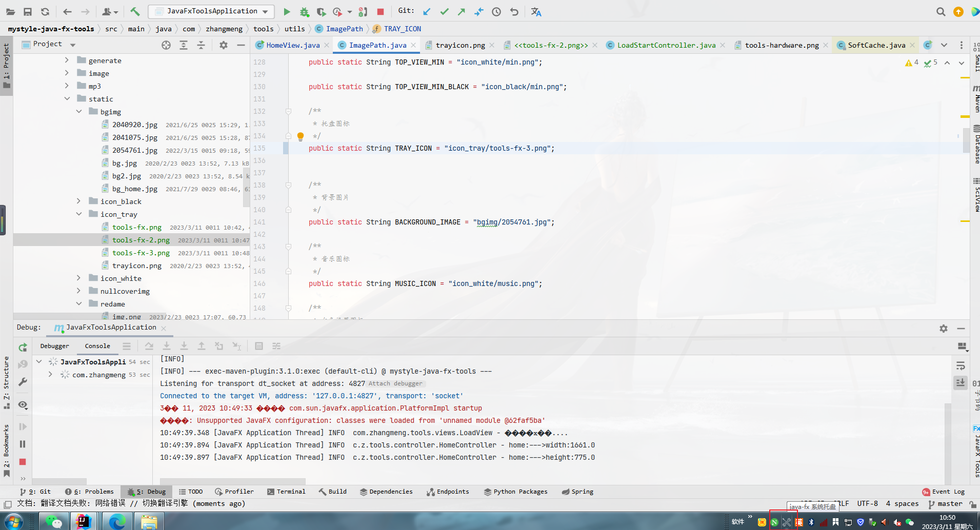This screenshot has height=530, width=980.
Task: Switch to HomeView.java editor tab
Action: [292, 45]
